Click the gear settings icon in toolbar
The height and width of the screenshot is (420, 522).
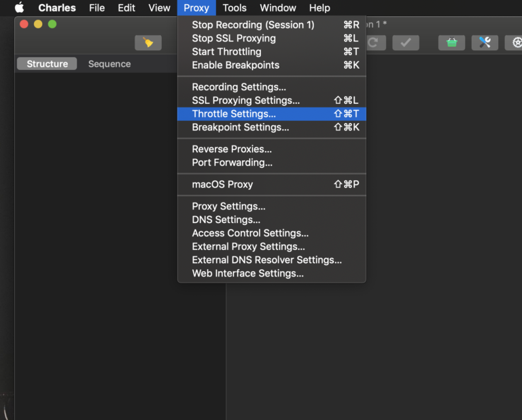pyautogui.click(x=516, y=43)
